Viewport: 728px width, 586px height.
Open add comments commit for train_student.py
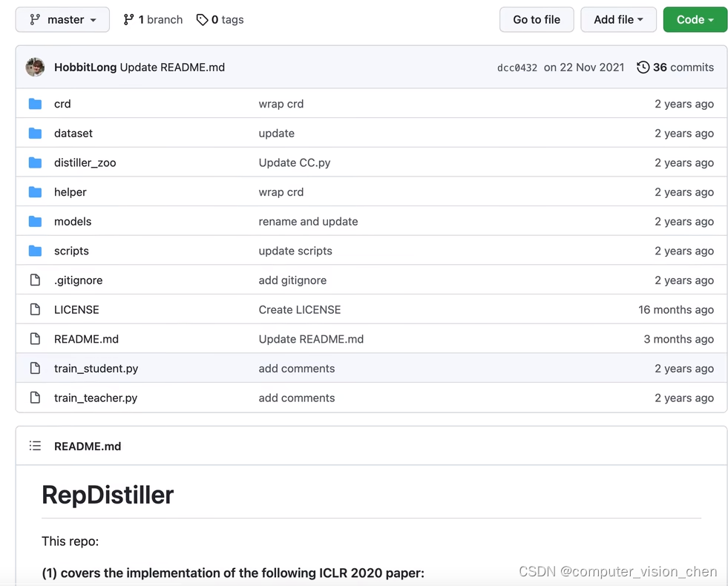[x=297, y=369]
